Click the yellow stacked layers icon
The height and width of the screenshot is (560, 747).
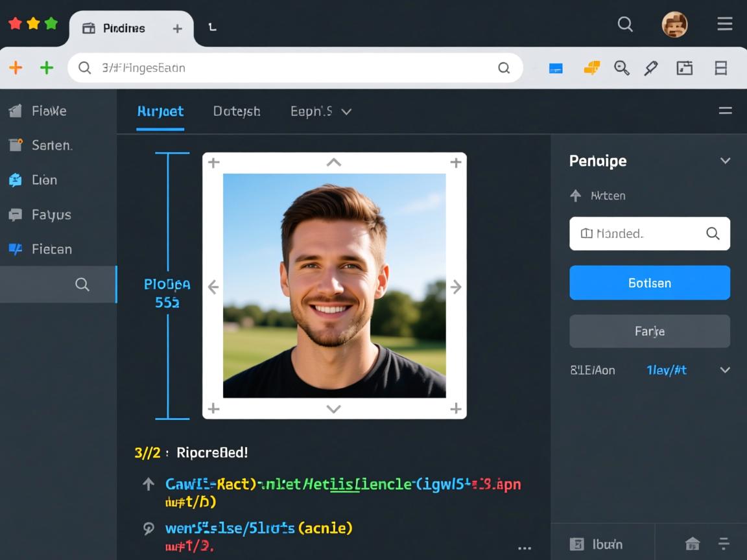click(591, 67)
